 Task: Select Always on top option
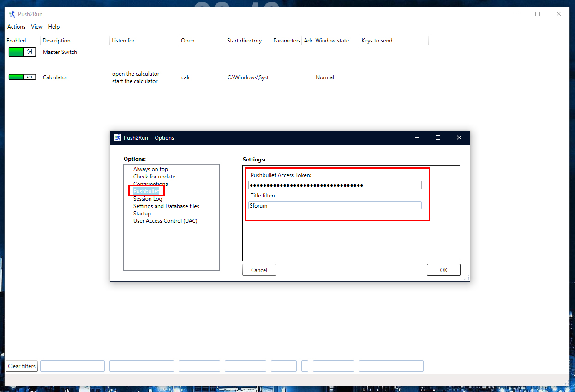click(150, 169)
